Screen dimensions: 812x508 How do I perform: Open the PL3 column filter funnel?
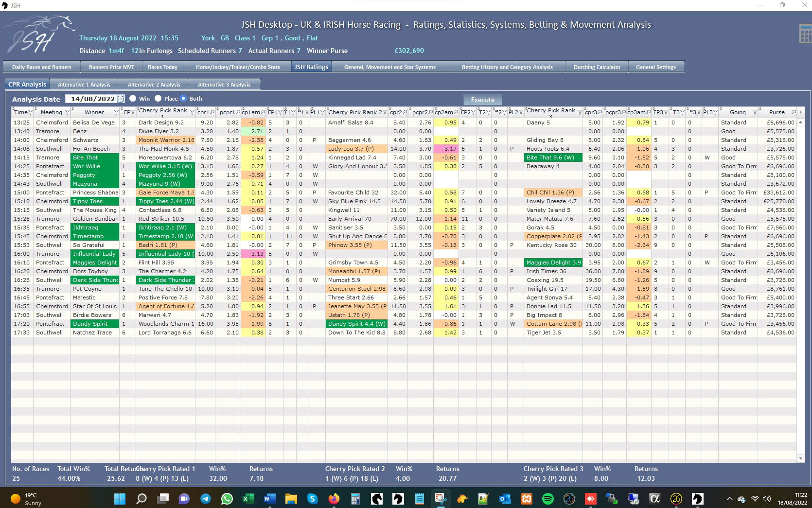tap(715, 112)
